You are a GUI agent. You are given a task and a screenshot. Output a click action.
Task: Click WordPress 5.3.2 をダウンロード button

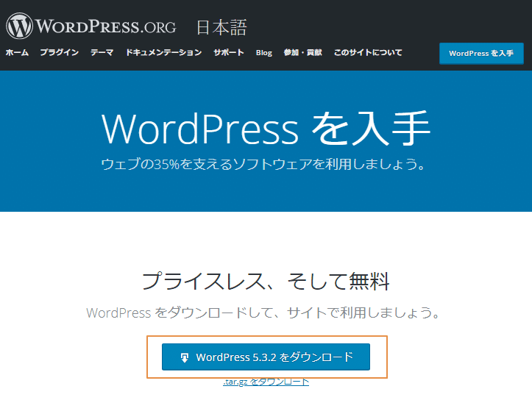point(266,357)
